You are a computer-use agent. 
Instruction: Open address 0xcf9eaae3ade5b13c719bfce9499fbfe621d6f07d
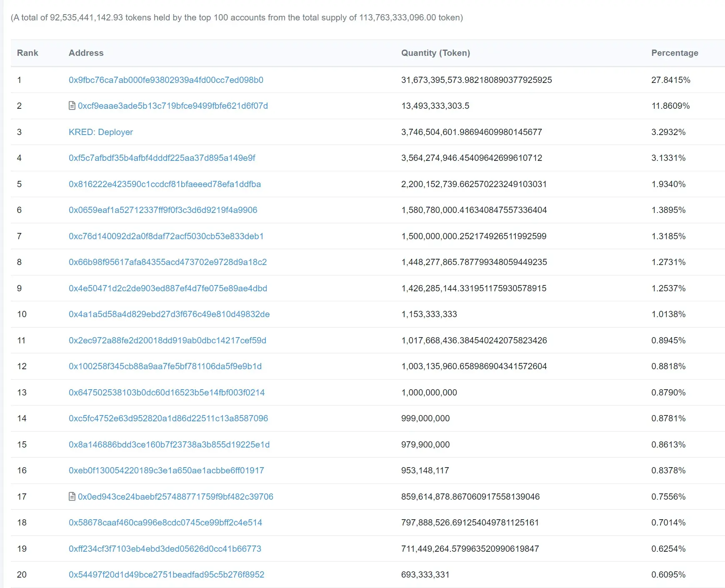(x=173, y=106)
